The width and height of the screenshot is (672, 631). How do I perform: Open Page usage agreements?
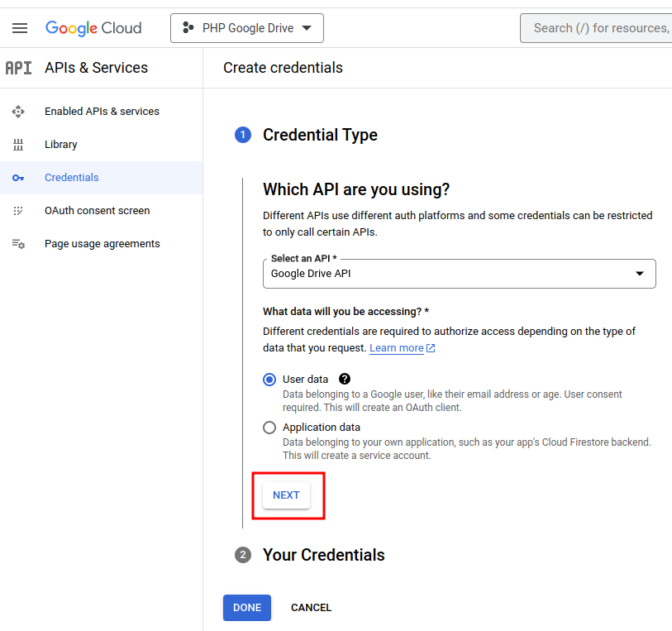coord(102,244)
